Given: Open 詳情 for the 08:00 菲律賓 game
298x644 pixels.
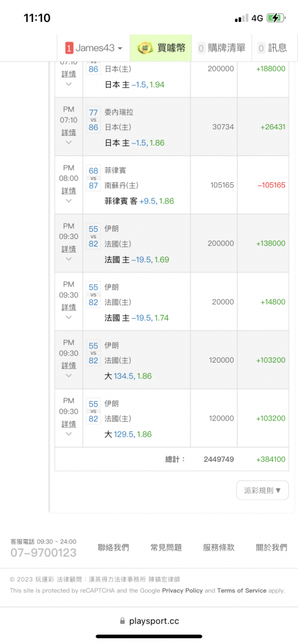Looking at the screenshot, I should pyautogui.click(x=69, y=191).
